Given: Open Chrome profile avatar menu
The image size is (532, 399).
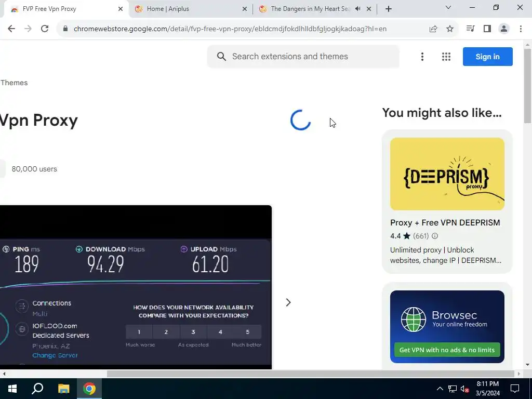Looking at the screenshot, I should click(504, 29).
